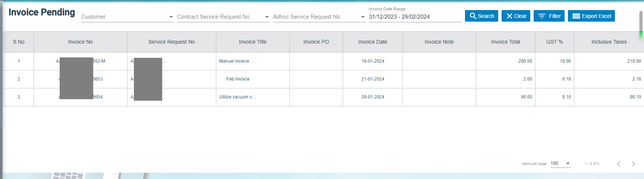Click the Manual invoice title cell
The width and height of the screenshot is (644, 179).
236,61
